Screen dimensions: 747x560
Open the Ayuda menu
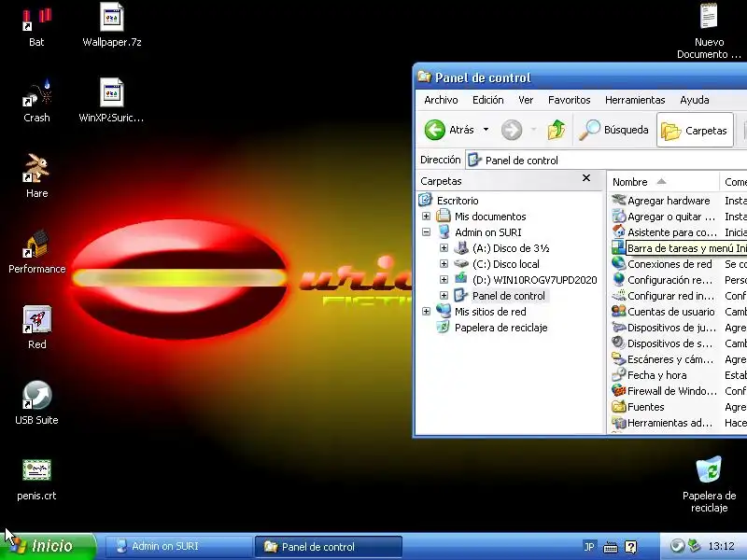coord(695,100)
